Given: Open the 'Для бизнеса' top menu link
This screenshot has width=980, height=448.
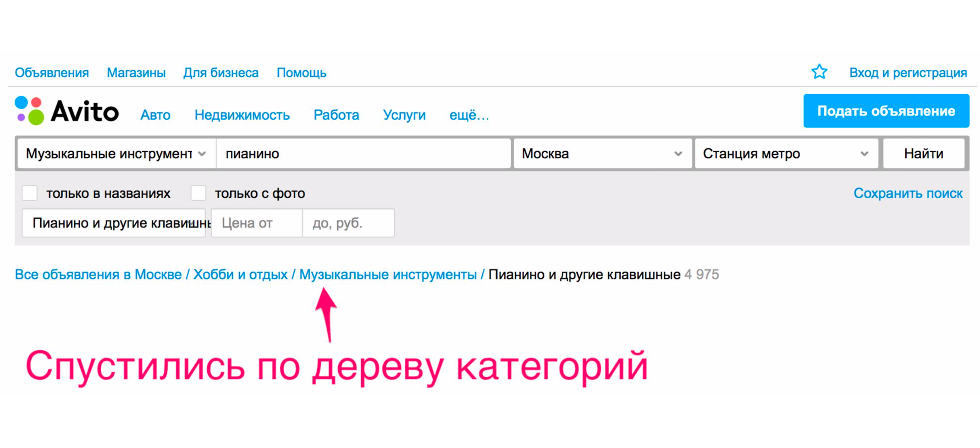Looking at the screenshot, I should pos(221,73).
